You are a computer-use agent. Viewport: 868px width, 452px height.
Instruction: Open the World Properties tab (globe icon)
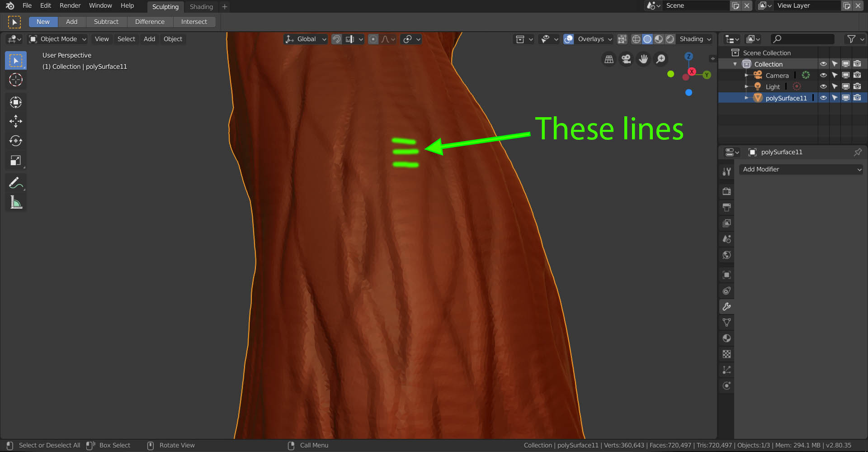726,255
